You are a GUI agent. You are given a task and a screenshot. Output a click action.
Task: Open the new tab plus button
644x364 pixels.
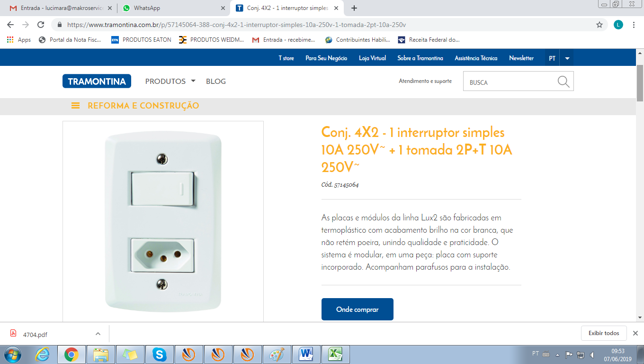354,8
